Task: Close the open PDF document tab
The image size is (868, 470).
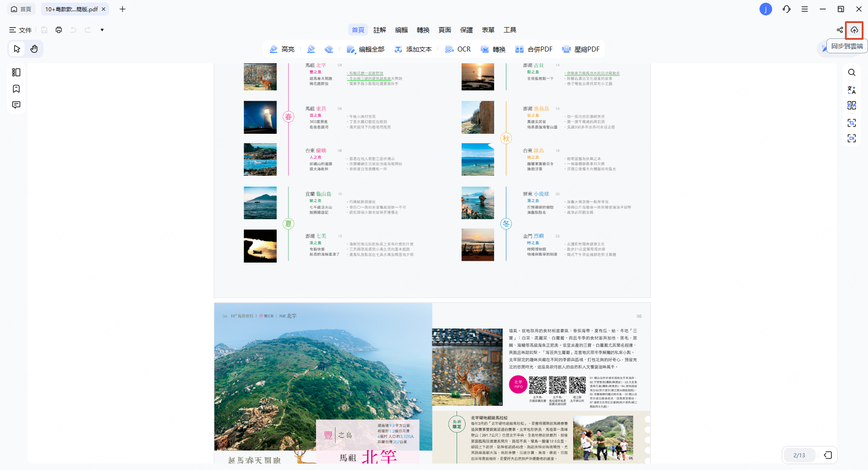Action: [104, 9]
